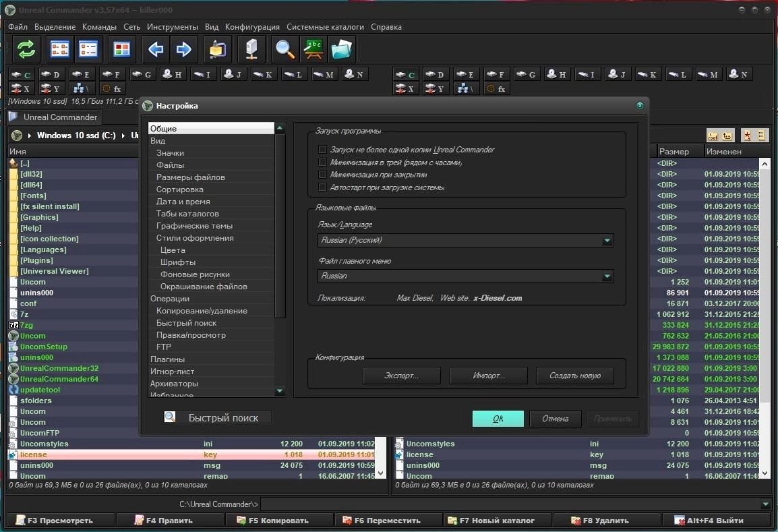
Task: Click the blue Forward arrow toolbar icon
Action: coord(183,49)
